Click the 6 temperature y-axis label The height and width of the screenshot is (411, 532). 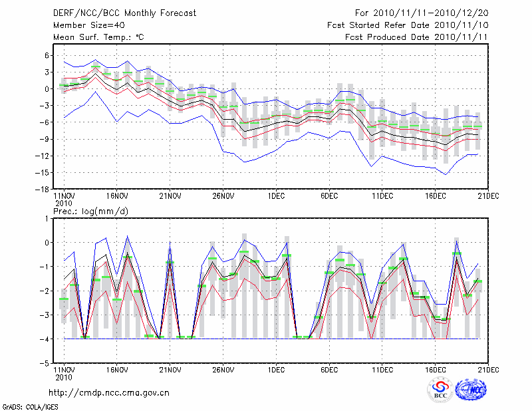coord(45,55)
